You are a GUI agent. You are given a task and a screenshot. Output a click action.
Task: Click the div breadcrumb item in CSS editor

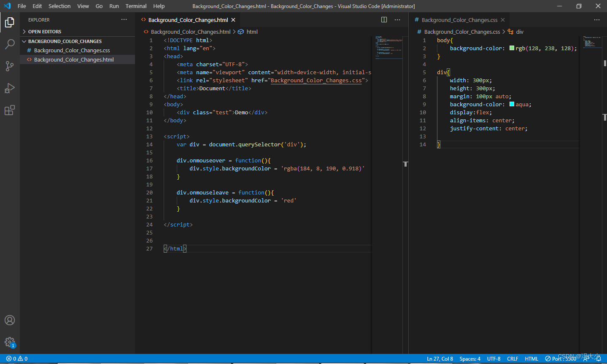(x=520, y=32)
